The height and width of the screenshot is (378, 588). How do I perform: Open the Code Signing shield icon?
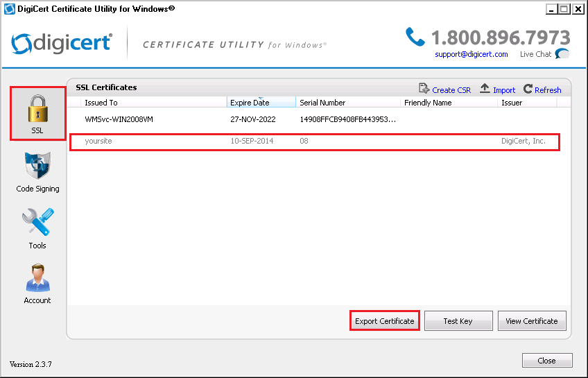[x=37, y=167]
